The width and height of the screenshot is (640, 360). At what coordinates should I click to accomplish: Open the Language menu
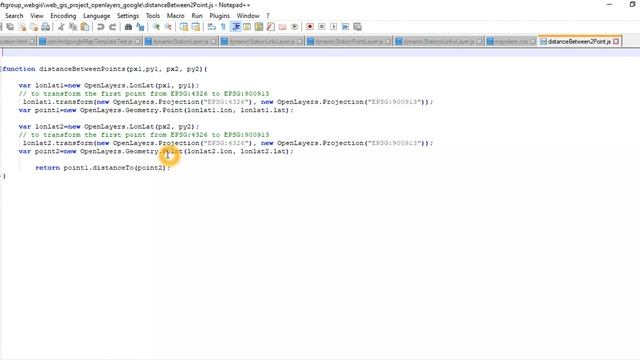[x=97, y=16]
